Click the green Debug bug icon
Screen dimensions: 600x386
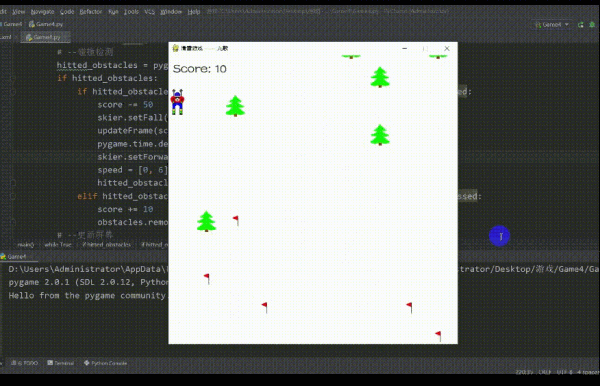(592, 25)
